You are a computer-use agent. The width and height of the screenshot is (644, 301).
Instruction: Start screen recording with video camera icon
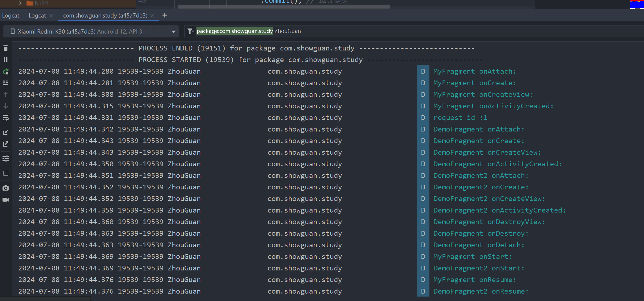coord(6,199)
